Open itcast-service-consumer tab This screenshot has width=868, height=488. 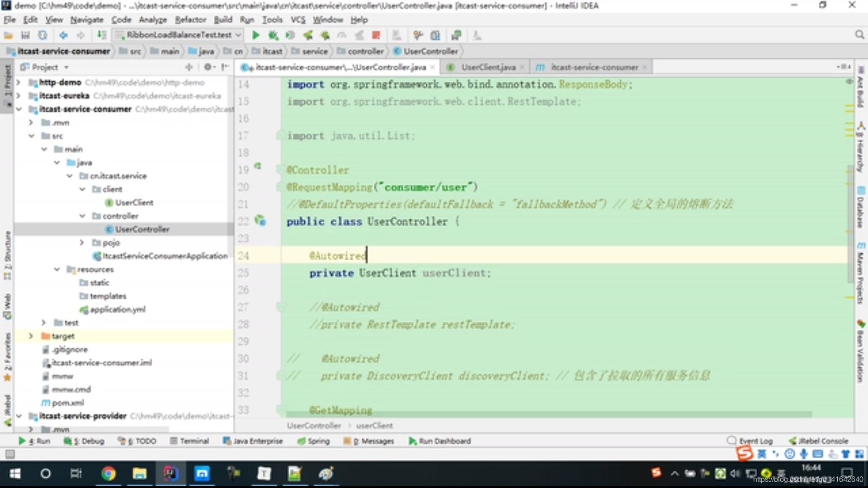[590, 67]
